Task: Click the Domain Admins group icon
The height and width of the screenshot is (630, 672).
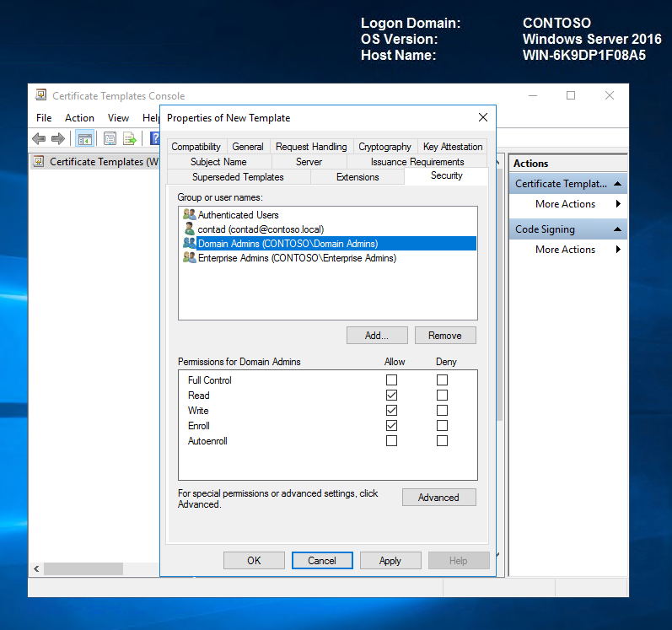Action: pyautogui.click(x=189, y=243)
